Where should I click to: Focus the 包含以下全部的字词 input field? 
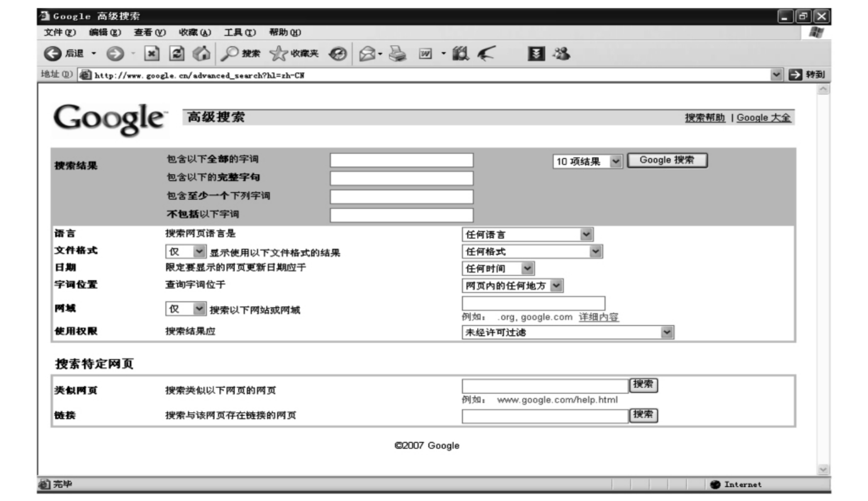402,161
